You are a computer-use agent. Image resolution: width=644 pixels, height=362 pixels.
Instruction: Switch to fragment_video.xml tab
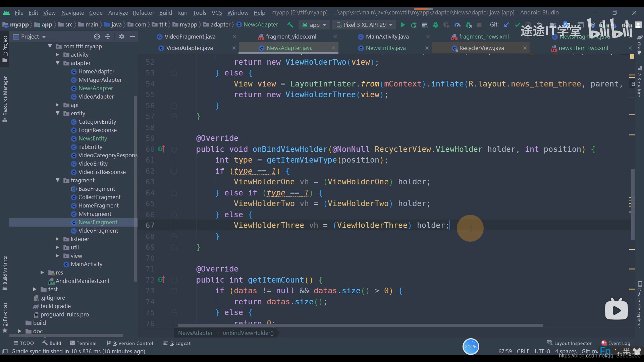click(x=291, y=37)
